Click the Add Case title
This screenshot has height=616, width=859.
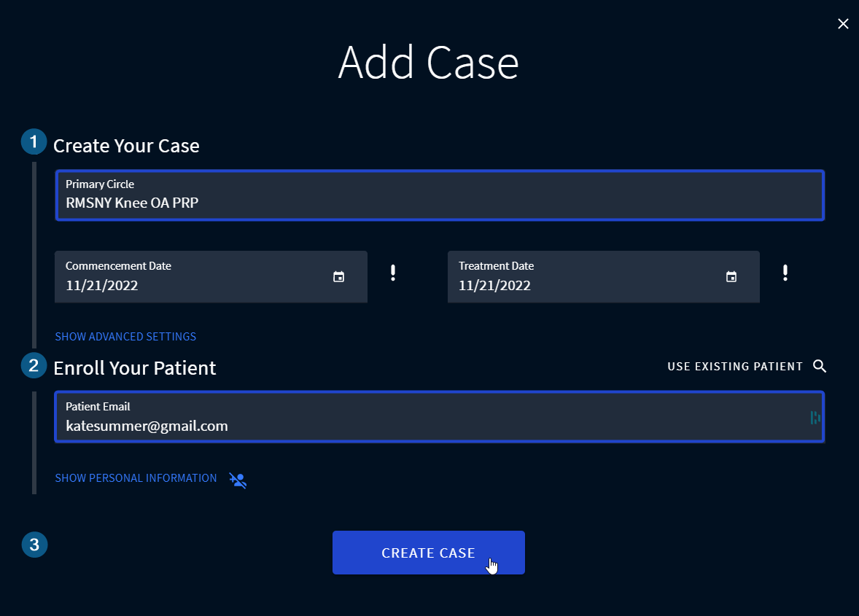click(x=428, y=63)
